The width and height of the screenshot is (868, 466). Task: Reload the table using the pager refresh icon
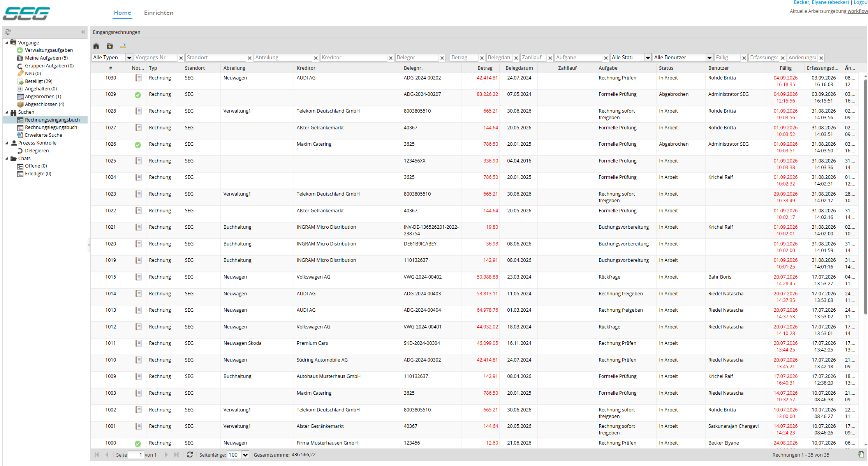190,455
